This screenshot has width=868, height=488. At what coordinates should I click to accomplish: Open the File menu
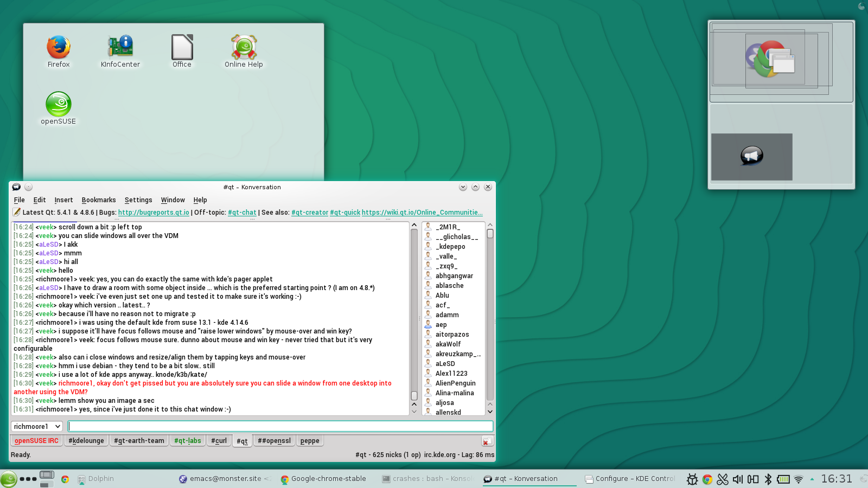click(19, 200)
